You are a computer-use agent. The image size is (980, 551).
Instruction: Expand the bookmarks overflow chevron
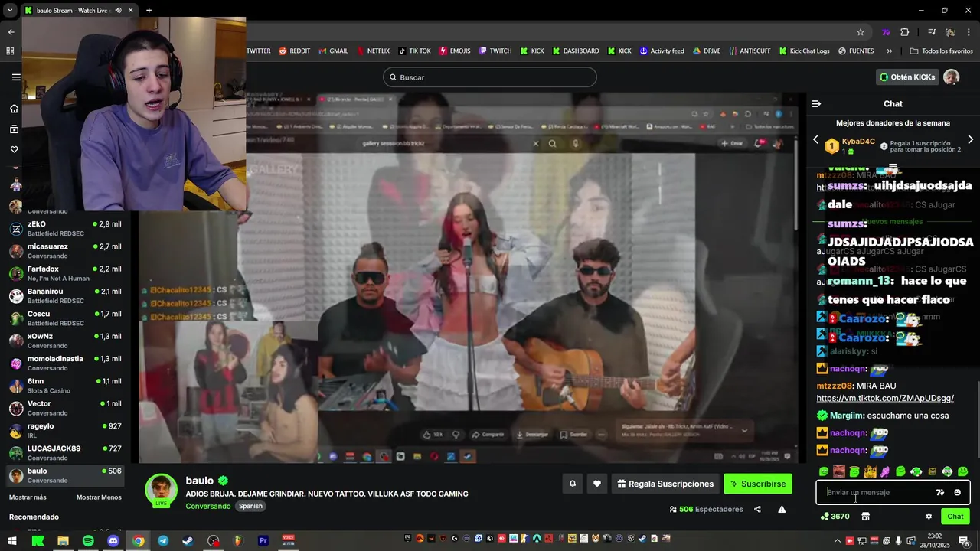click(889, 51)
